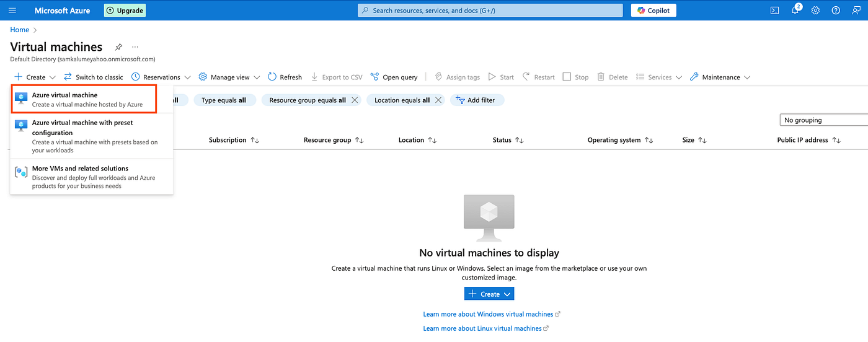Click Export to CSV
Image resolution: width=868 pixels, height=342 pixels.
click(x=336, y=77)
